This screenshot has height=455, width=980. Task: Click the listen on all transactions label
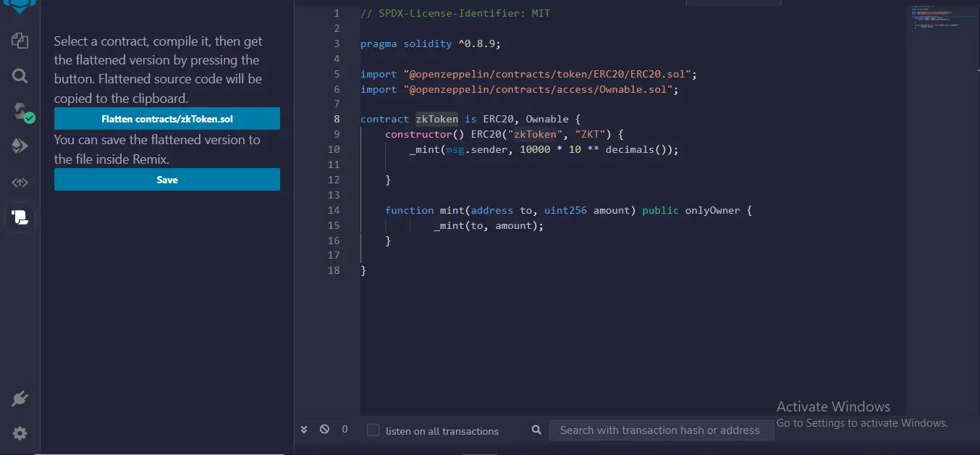pyautogui.click(x=442, y=431)
